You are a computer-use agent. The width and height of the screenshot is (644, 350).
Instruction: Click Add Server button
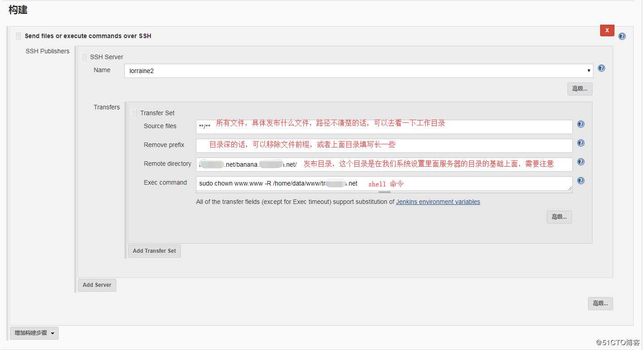point(97,285)
